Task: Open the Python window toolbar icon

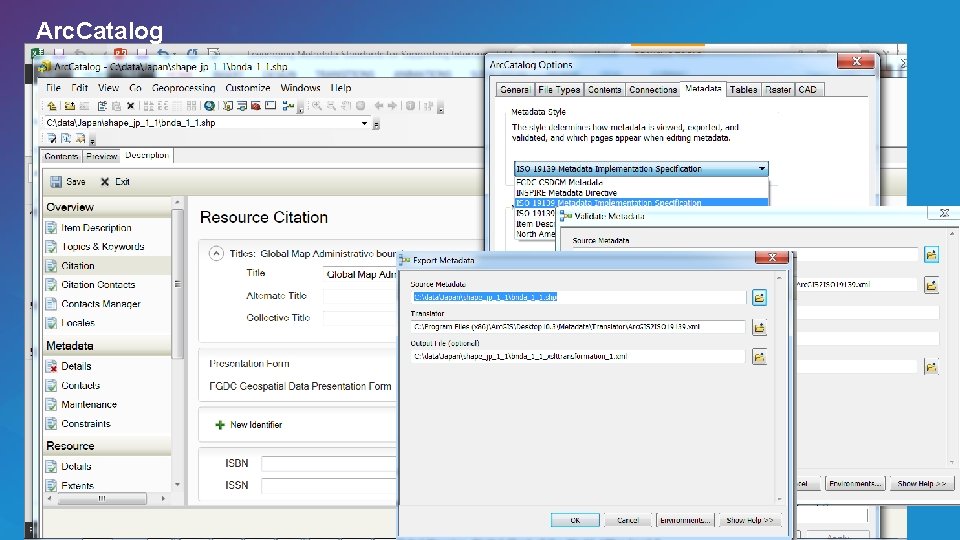Action: tap(270, 106)
